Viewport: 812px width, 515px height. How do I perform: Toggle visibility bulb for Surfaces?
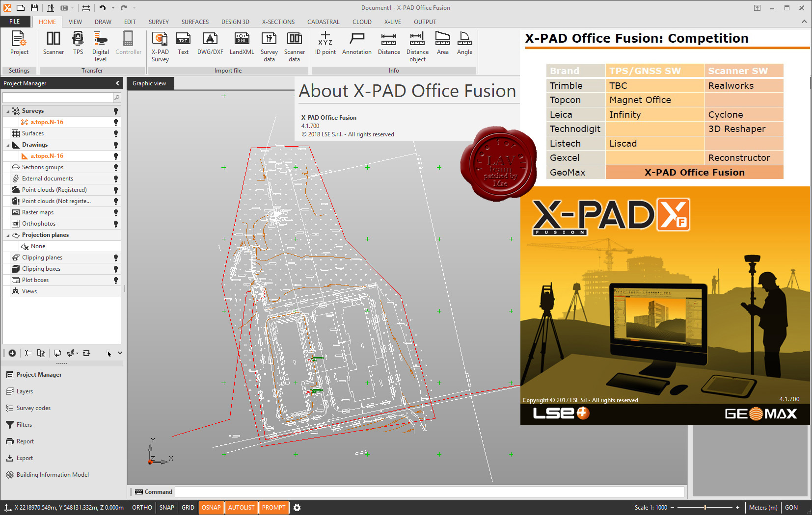(x=116, y=133)
